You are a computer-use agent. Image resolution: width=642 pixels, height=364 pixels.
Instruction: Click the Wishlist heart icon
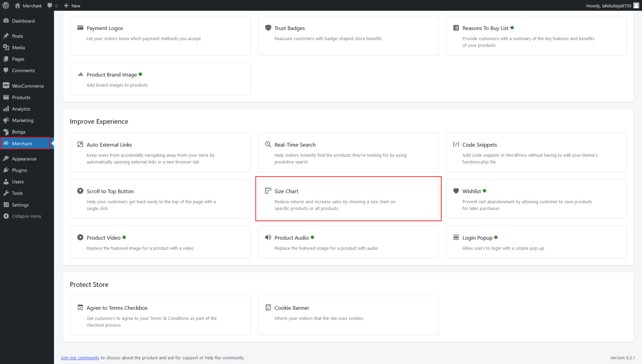pyautogui.click(x=456, y=191)
